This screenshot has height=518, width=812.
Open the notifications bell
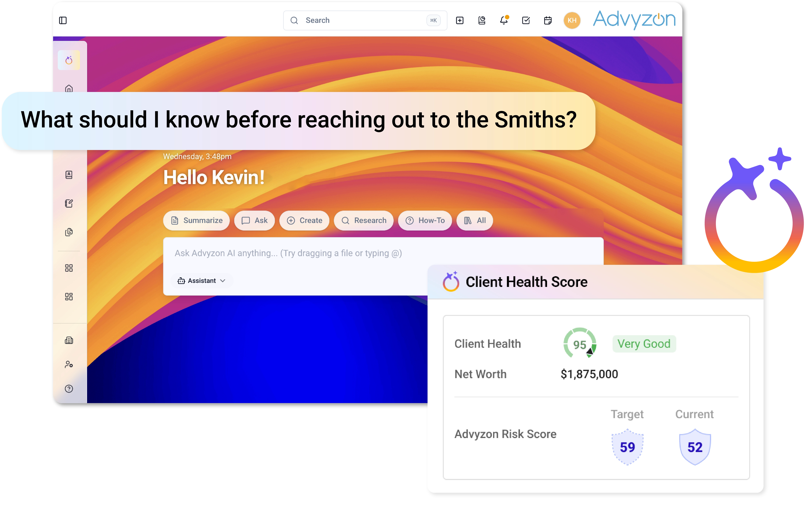point(504,20)
